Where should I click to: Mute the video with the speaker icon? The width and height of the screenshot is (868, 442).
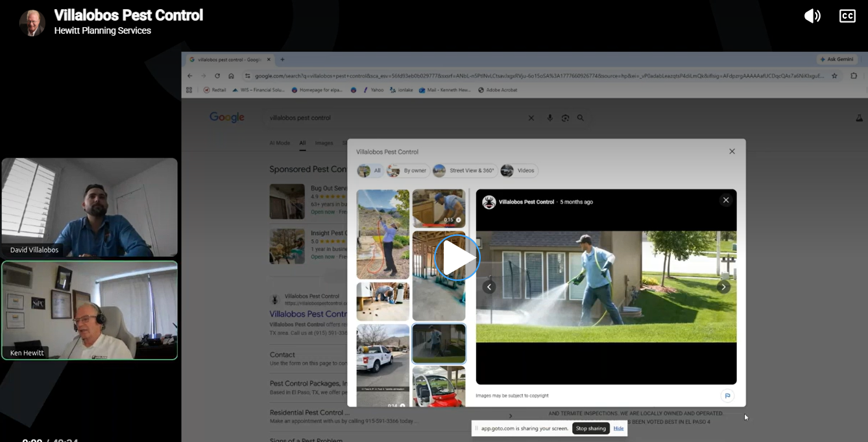pyautogui.click(x=812, y=16)
